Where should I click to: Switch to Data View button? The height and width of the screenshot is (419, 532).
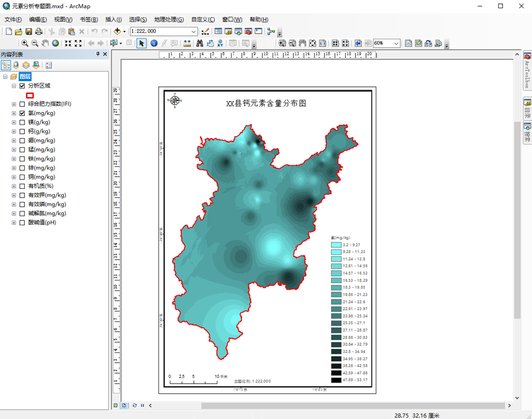[116, 405]
